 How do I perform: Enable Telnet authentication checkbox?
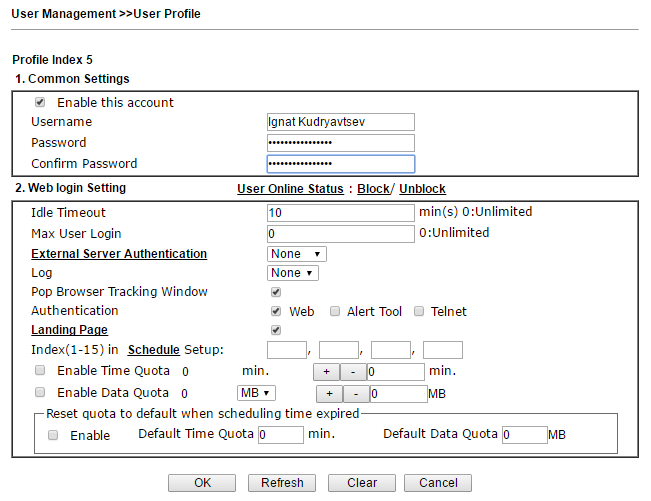pos(419,311)
